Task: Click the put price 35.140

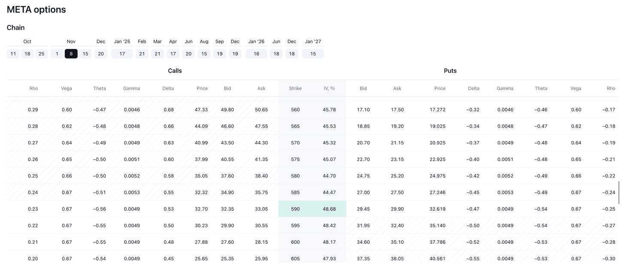Action: (x=437, y=226)
